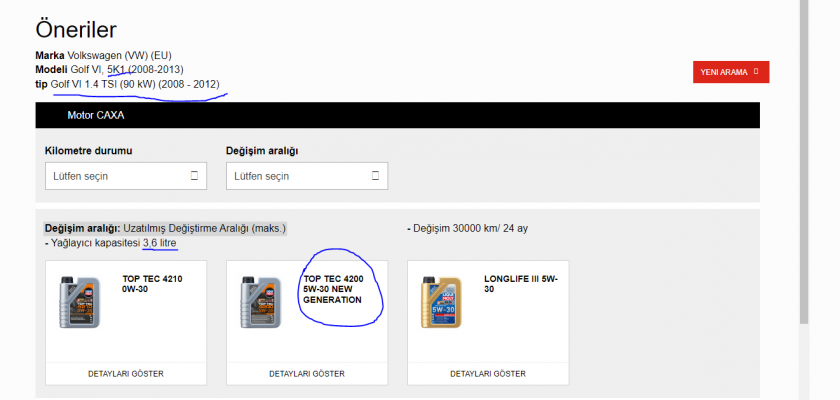Click the Motor CAXA black header bar
This screenshot has width=840, height=400.
coord(398,115)
